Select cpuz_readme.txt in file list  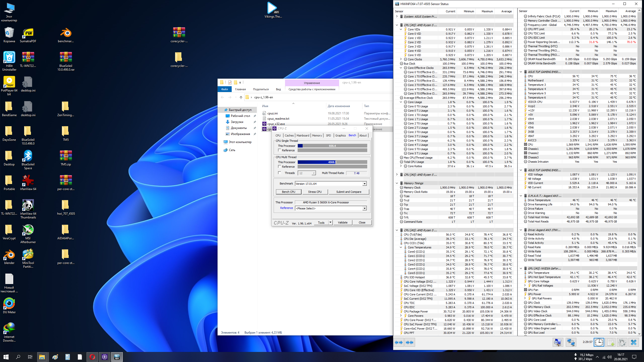coord(278,119)
